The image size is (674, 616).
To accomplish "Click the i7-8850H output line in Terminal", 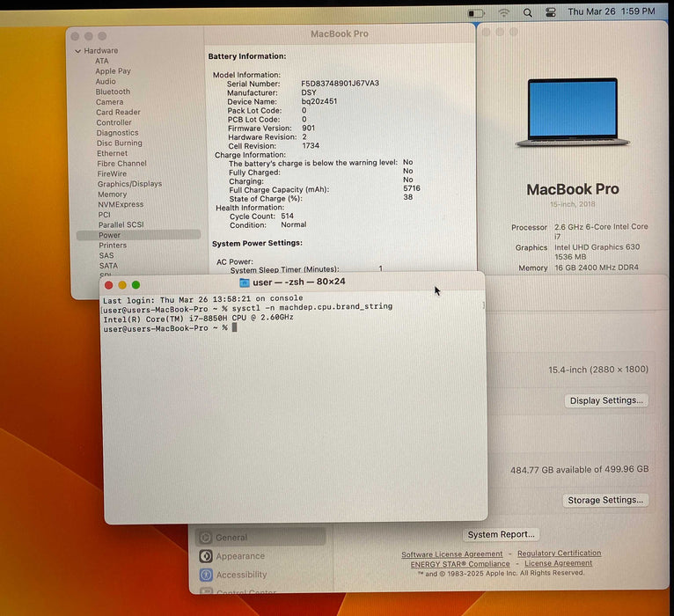I will 198,318.
